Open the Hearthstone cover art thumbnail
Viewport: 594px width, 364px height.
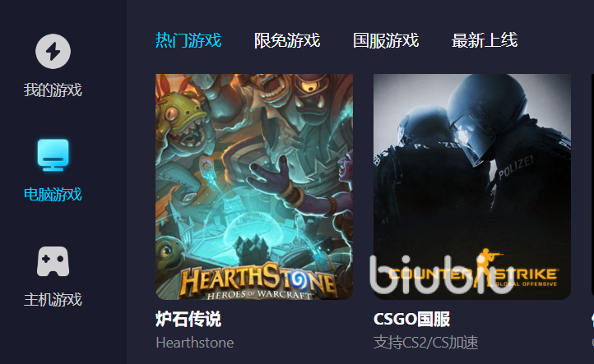(x=254, y=187)
